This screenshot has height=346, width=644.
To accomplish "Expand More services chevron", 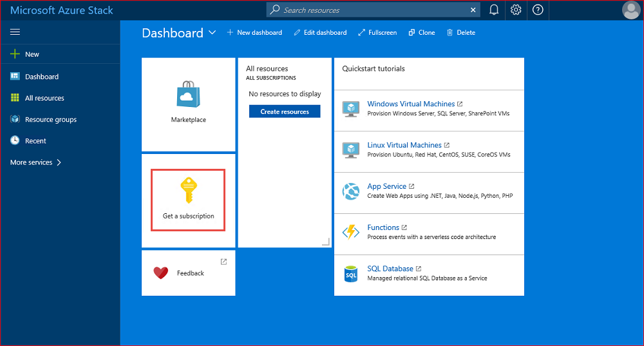I will click(59, 162).
